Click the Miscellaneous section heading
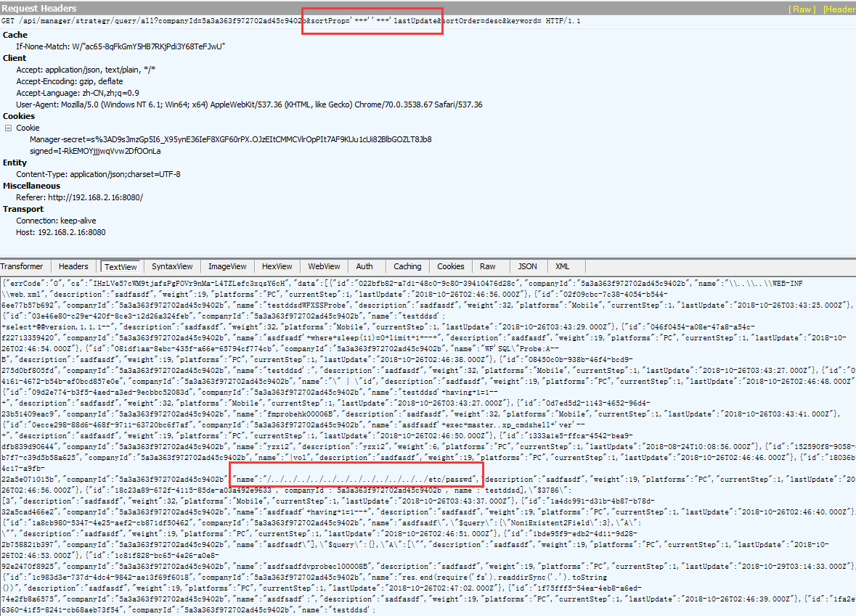The height and width of the screenshot is (616, 856). (31, 186)
